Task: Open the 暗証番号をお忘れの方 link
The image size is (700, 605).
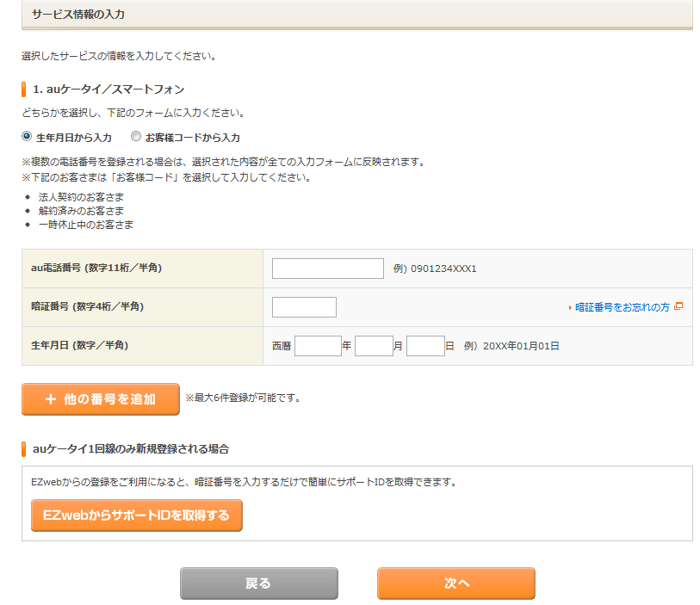Action: tap(622, 307)
